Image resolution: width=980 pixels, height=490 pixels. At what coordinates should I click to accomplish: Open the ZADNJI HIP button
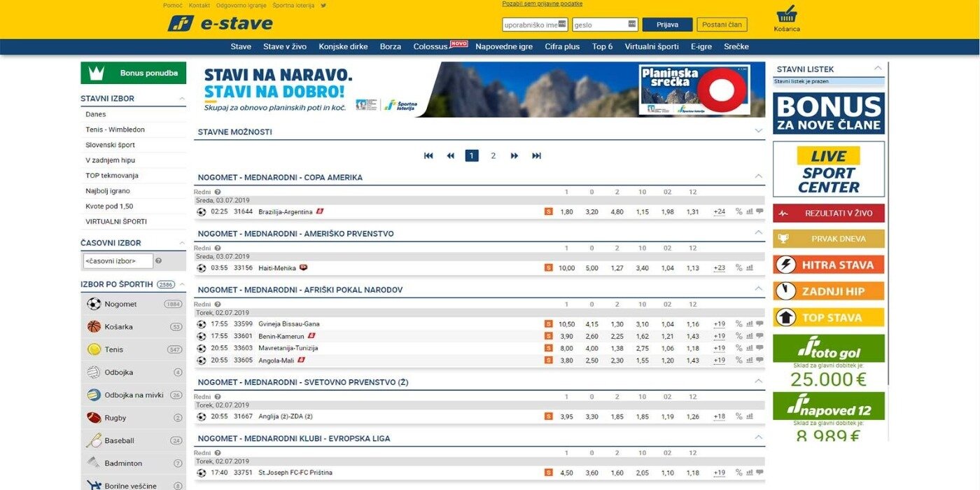[x=829, y=291]
